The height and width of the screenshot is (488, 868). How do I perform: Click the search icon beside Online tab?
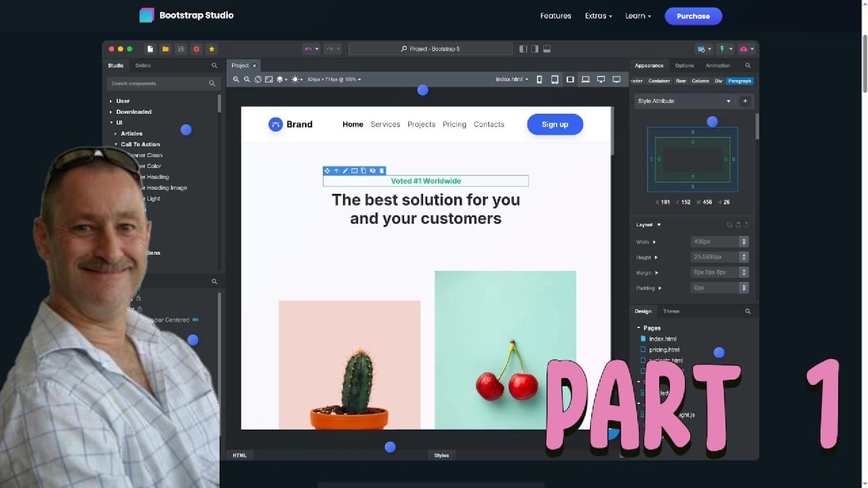click(x=214, y=66)
